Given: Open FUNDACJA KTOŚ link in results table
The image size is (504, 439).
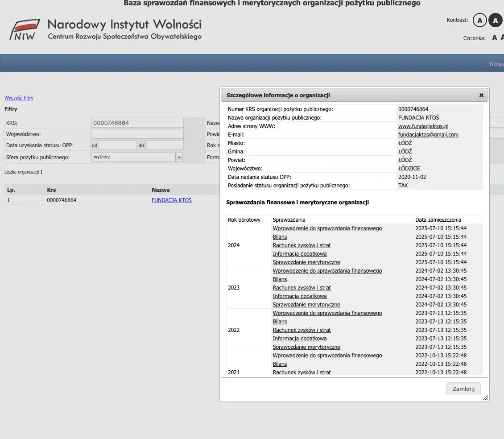Looking at the screenshot, I should click(x=172, y=200).
